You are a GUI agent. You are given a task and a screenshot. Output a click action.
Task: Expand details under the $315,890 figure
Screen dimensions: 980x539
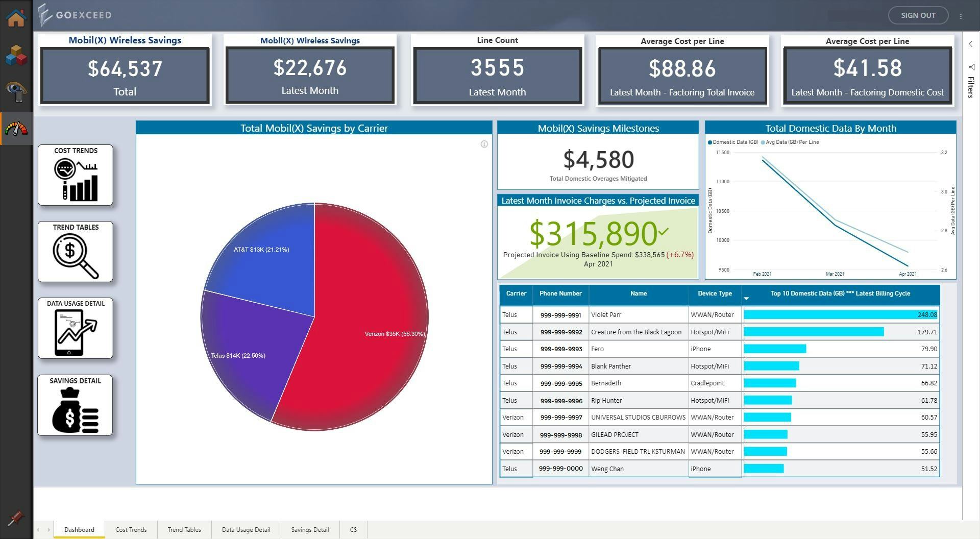coord(664,231)
